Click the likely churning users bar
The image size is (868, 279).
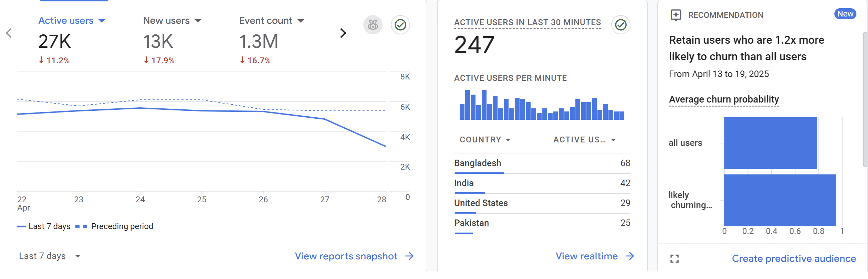click(x=780, y=200)
